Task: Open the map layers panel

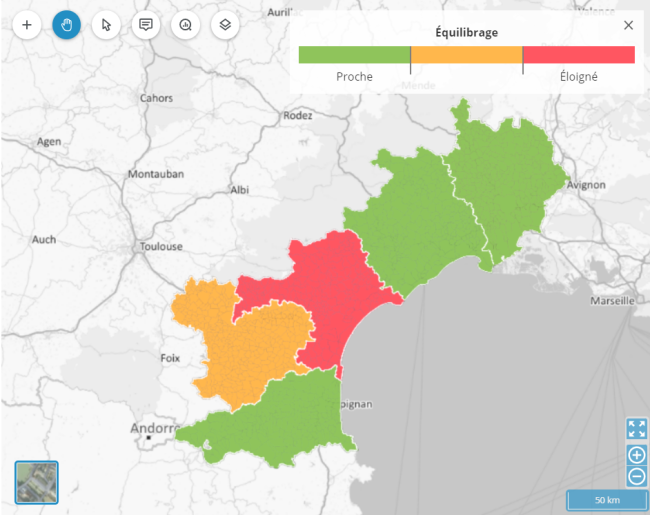Action: pyautogui.click(x=226, y=24)
